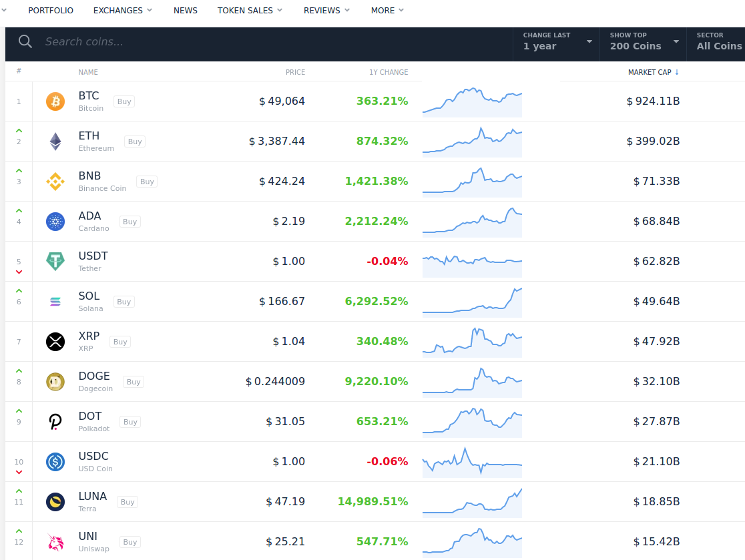Click the Buy button for ETH
The height and width of the screenshot is (560, 745).
click(134, 142)
